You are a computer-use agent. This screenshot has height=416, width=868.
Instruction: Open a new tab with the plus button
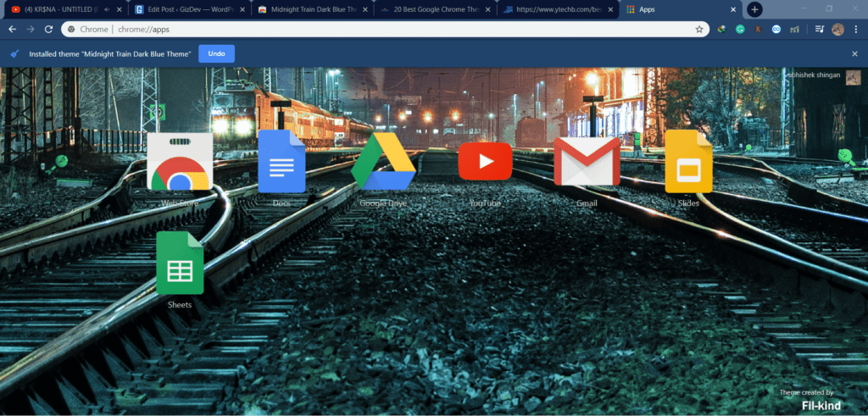[754, 9]
